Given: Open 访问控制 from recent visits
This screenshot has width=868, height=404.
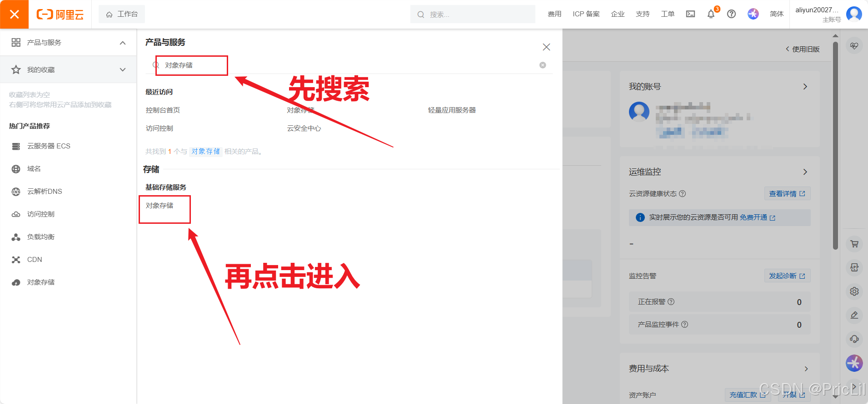Looking at the screenshot, I should click(159, 128).
